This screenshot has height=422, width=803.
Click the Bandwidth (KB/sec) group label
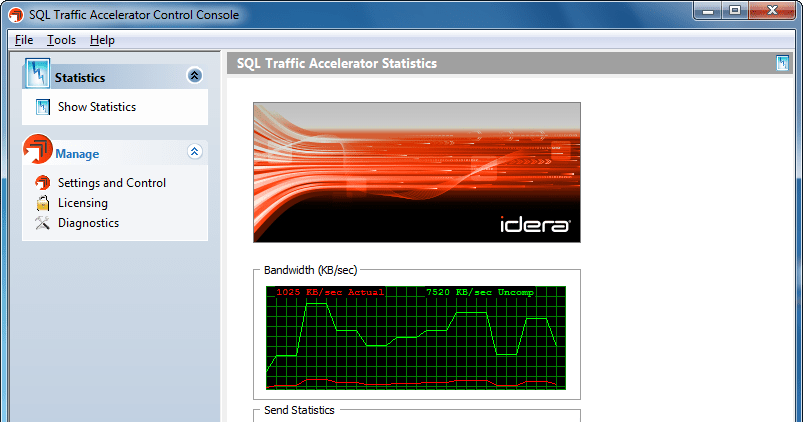point(310,270)
